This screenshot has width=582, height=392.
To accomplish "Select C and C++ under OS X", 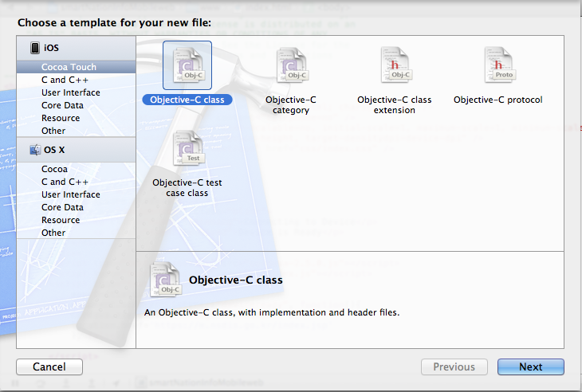I will pos(76,182).
